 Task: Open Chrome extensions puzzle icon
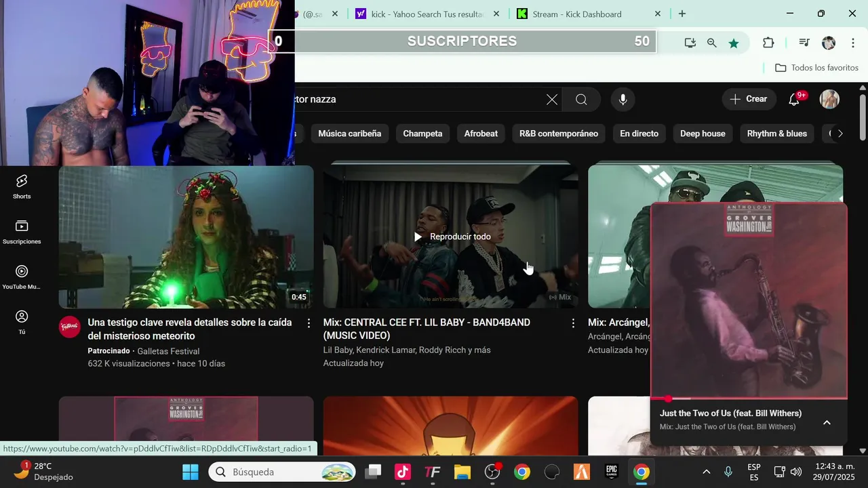tap(768, 43)
